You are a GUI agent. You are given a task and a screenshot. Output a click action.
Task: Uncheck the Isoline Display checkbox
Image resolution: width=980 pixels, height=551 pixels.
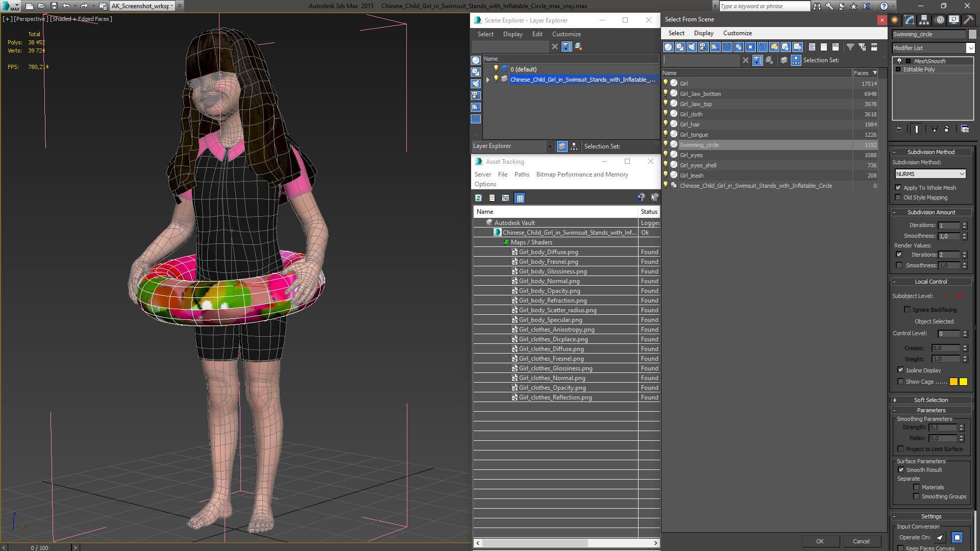[900, 370]
